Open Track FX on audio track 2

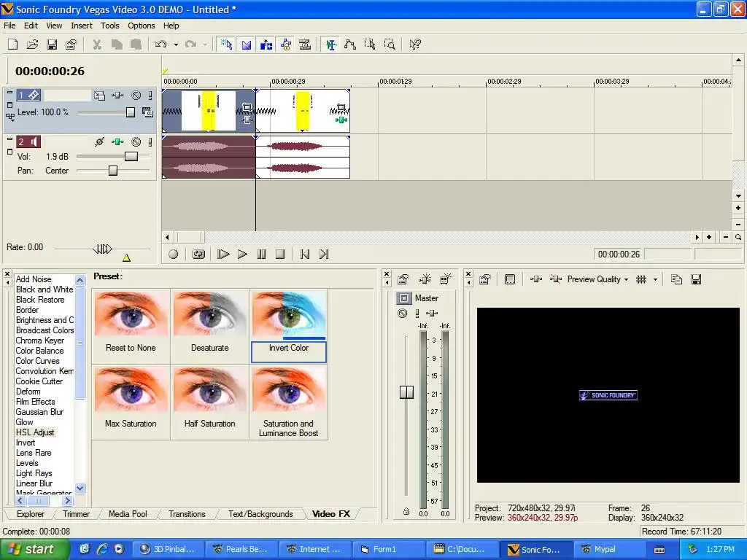tap(117, 142)
